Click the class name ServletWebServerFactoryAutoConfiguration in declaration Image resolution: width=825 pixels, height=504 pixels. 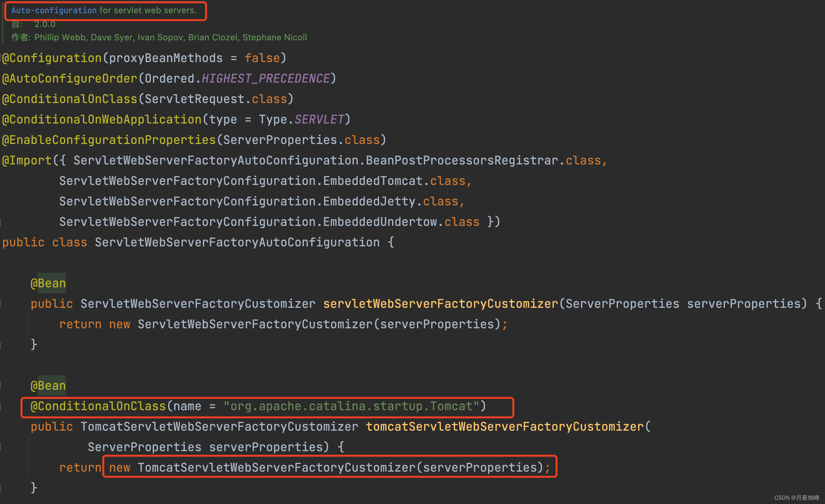237,242
